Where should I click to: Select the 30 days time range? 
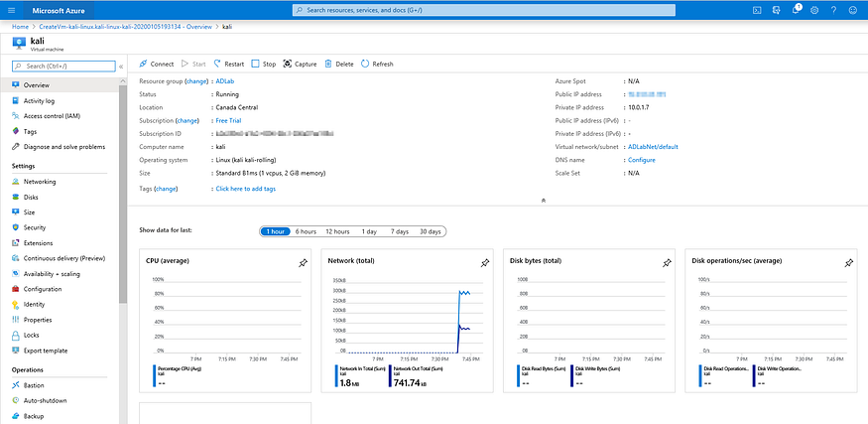coord(430,231)
